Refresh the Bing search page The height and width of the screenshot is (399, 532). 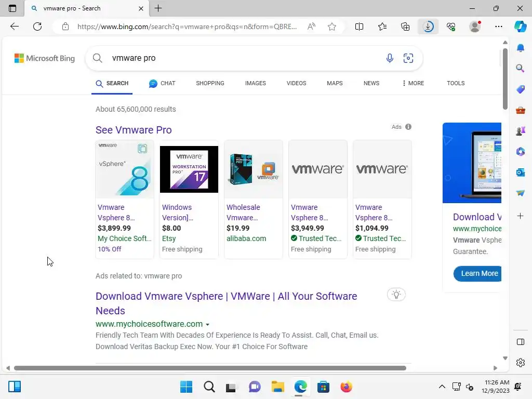pyautogui.click(x=37, y=26)
